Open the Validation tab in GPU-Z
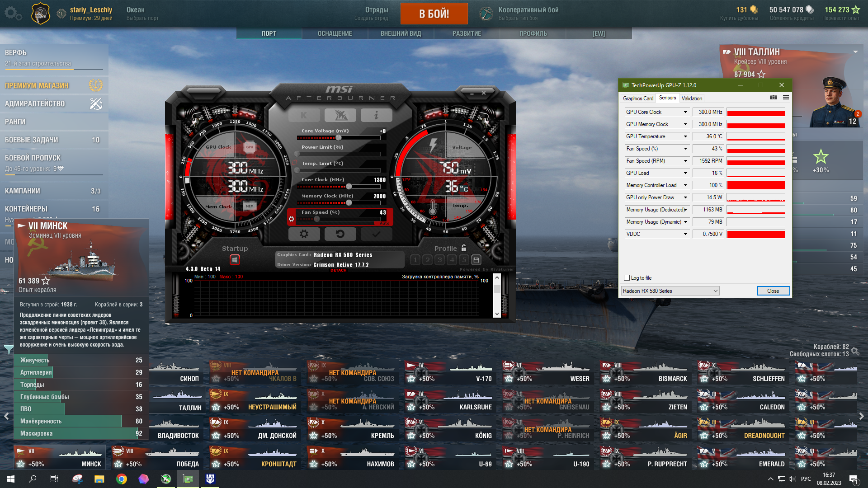 (692, 99)
